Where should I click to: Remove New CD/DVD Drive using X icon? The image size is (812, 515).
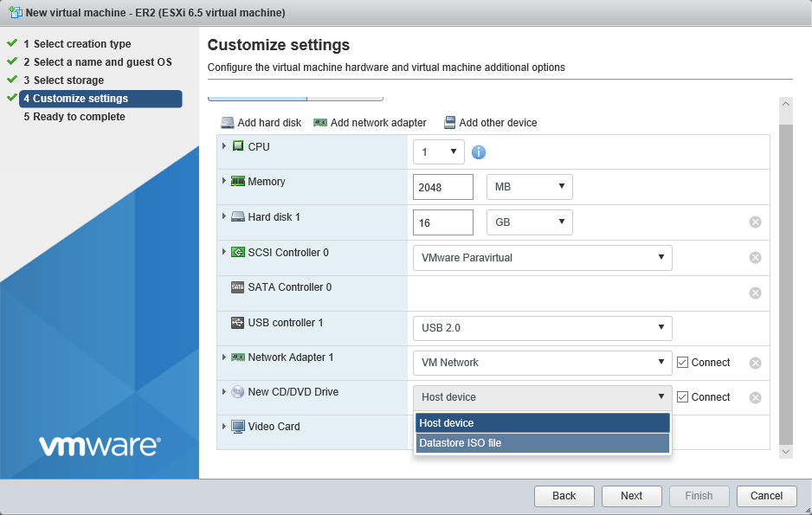755,397
